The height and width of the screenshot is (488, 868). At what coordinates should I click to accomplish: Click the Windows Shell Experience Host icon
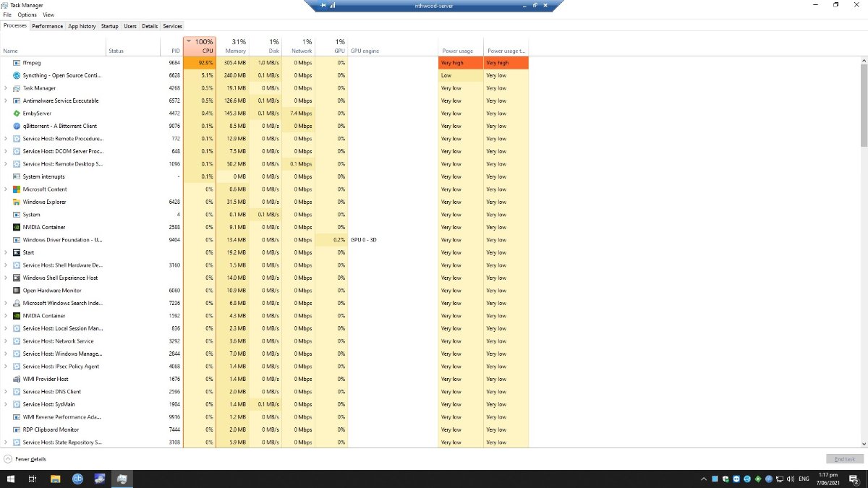click(17, 278)
